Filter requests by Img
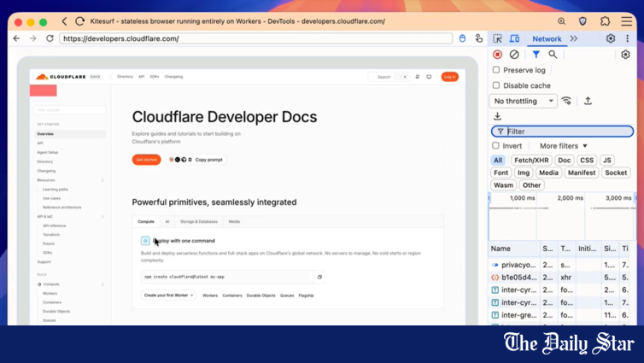Screen dimensions: 644x363 (x=524, y=173)
